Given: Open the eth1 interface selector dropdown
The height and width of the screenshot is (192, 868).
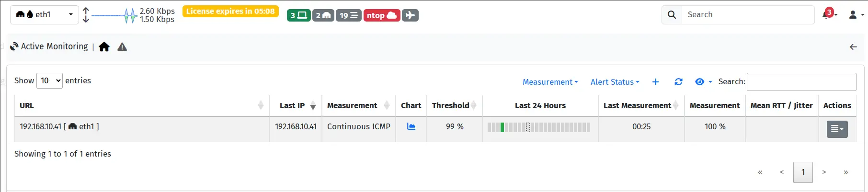Looking at the screenshot, I should click(45, 14).
